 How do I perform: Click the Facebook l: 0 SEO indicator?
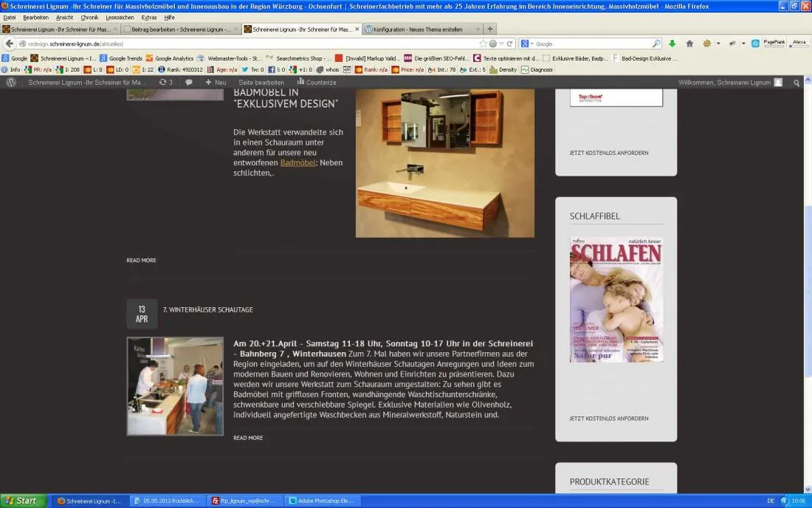277,69
